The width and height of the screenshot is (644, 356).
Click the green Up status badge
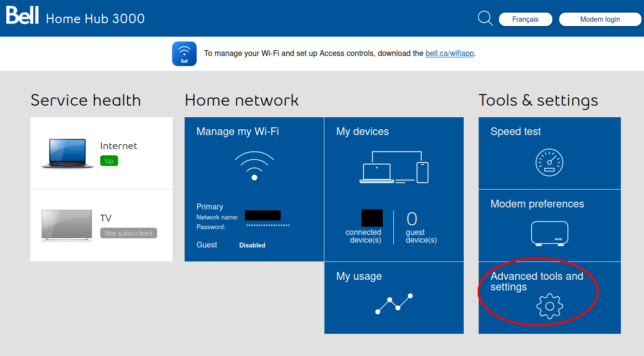click(x=109, y=161)
